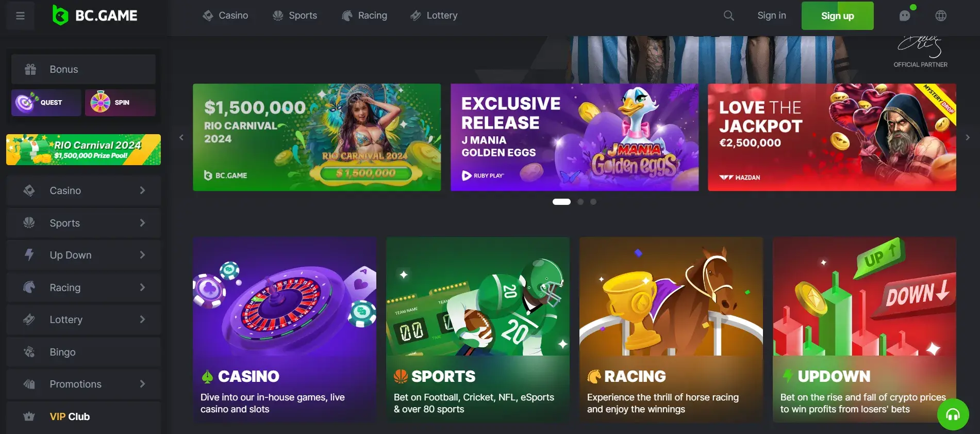980x434 pixels.
Task: Expand the Promotions sidebar section
Action: 84,384
